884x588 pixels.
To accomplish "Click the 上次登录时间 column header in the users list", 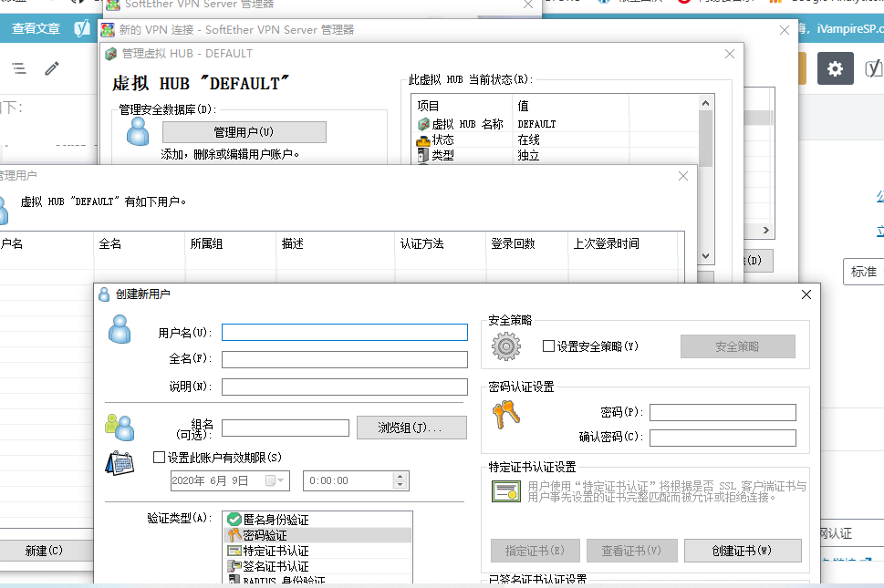I will pyautogui.click(x=622, y=243).
